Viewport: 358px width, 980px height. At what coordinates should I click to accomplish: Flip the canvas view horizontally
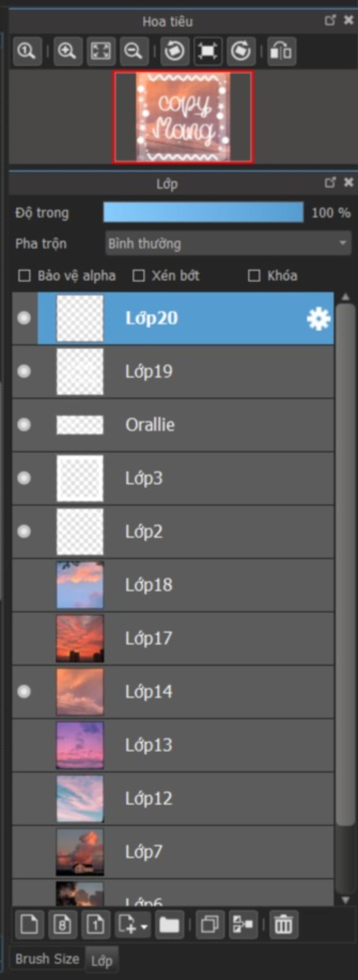pyautogui.click(x=281, y=51)
